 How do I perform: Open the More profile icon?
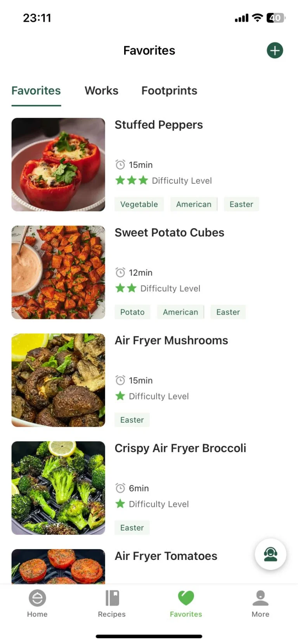(x=260, y=598)
